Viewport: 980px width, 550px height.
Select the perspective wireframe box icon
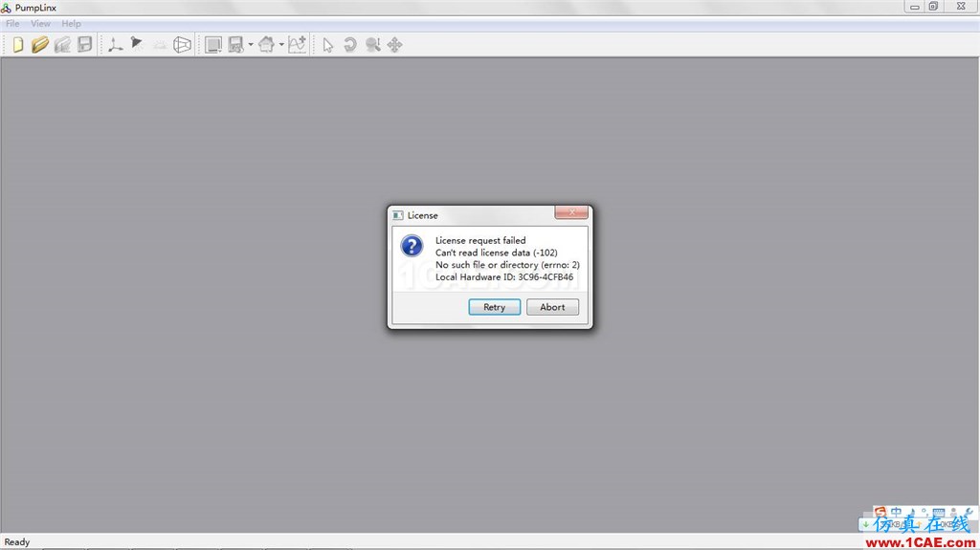coord(182,45)
